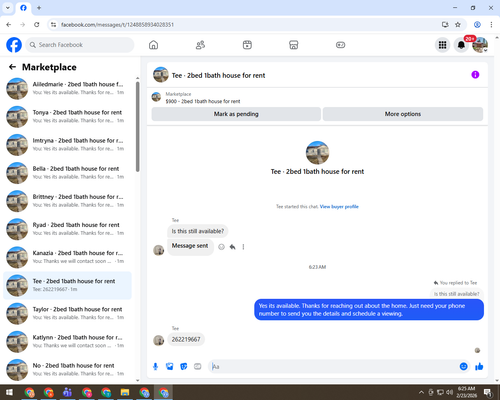Screen dimensions: 500x400
Task: Attach a photo file icon
Action: click(x=170, y=367)
